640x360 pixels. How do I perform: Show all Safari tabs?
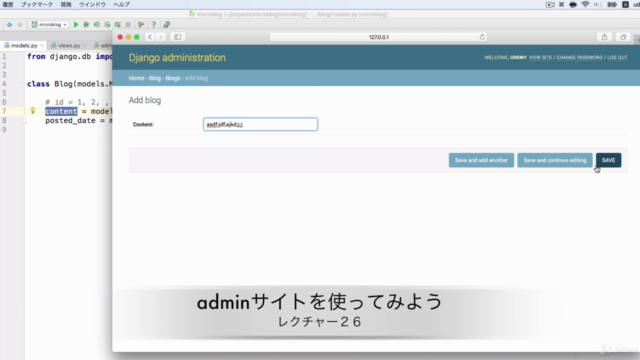point(623,37)
